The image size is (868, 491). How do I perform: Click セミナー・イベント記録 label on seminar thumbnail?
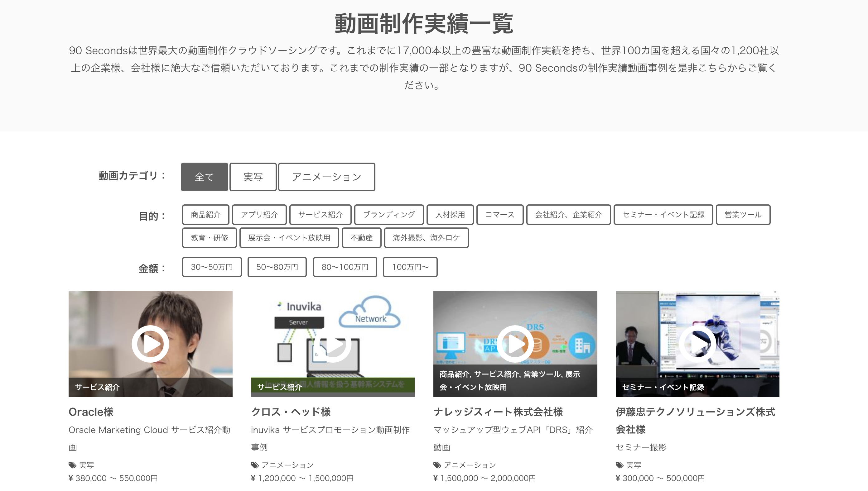click(x=663, y=387)
